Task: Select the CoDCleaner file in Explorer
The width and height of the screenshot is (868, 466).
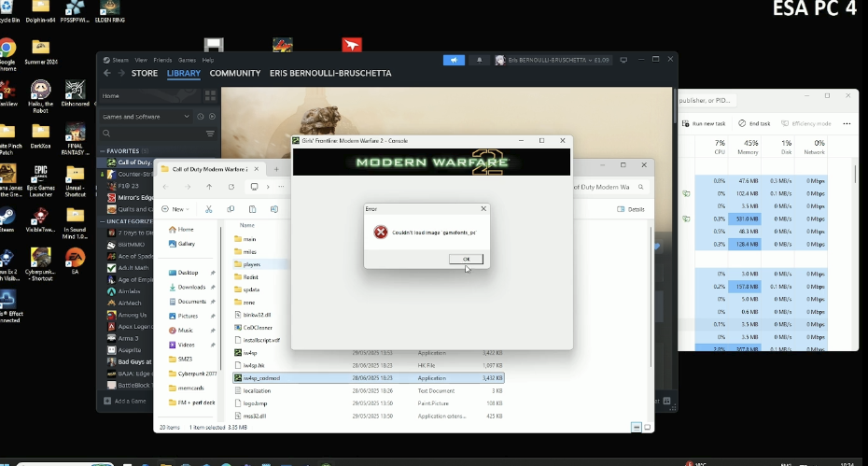Action: pyautogui.click(x=253, y=328)
